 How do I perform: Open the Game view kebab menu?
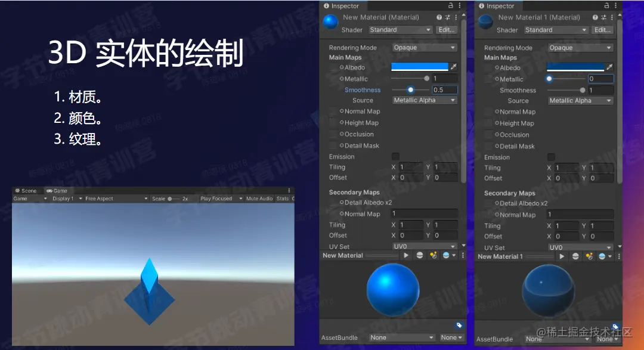point(289,191)
